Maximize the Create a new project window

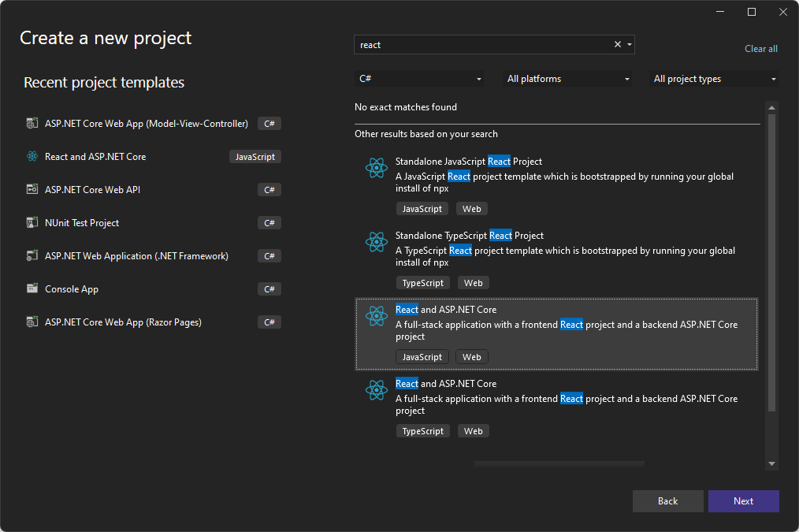[752, 12]
